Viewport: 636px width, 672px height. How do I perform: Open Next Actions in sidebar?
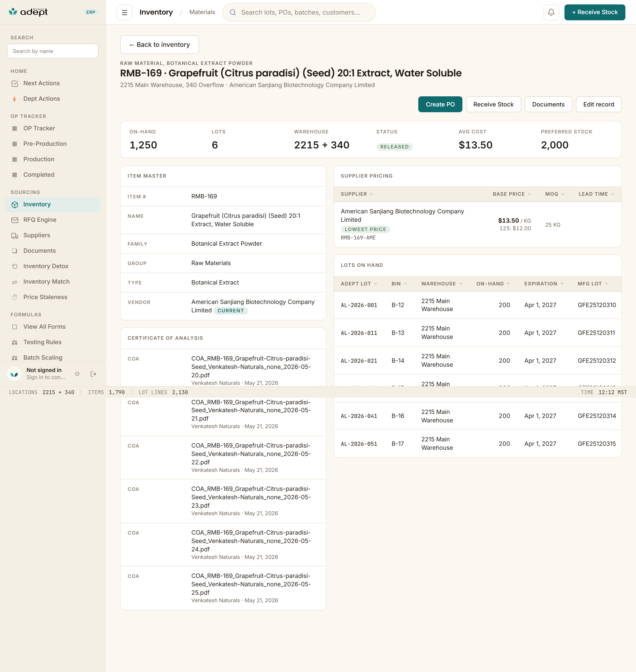click(x=53, y=84)
